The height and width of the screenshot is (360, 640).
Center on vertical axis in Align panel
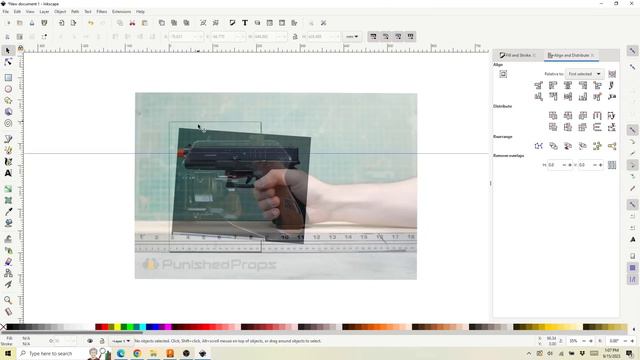(568, 85)
